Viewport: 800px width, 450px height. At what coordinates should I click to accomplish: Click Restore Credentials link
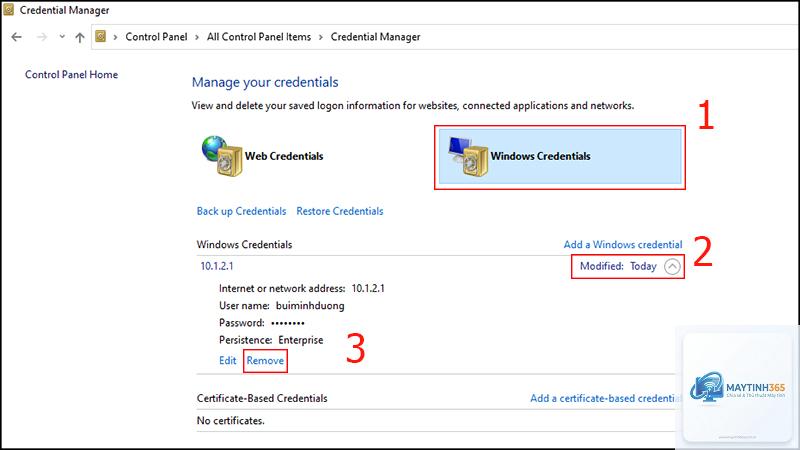pos(340,211)
